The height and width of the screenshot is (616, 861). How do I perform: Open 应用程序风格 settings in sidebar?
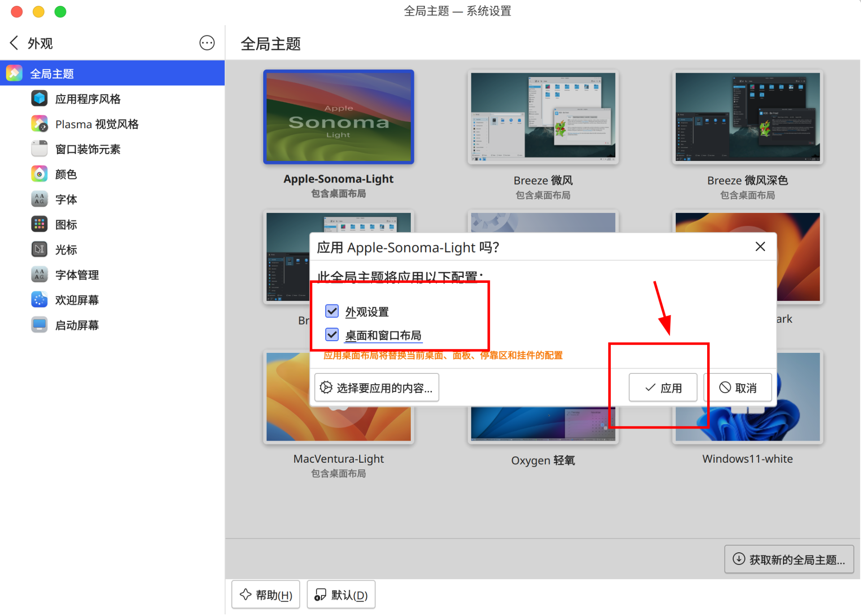pos(88,98)
